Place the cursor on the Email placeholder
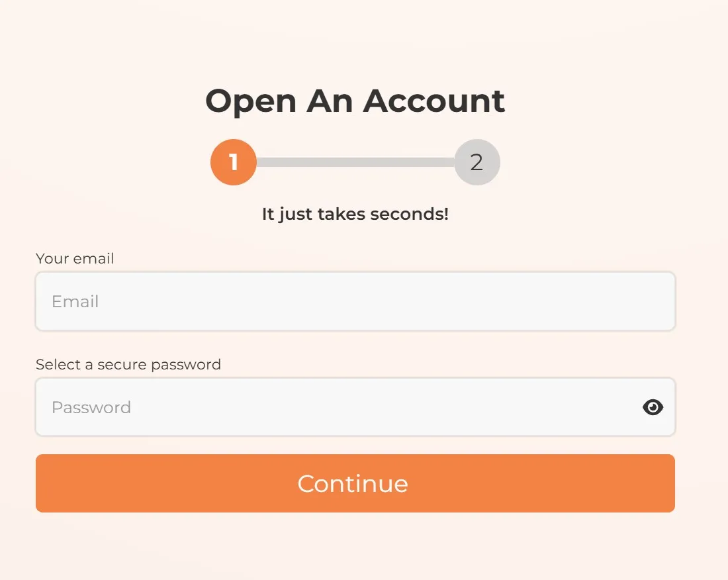 tap(75, 301)
